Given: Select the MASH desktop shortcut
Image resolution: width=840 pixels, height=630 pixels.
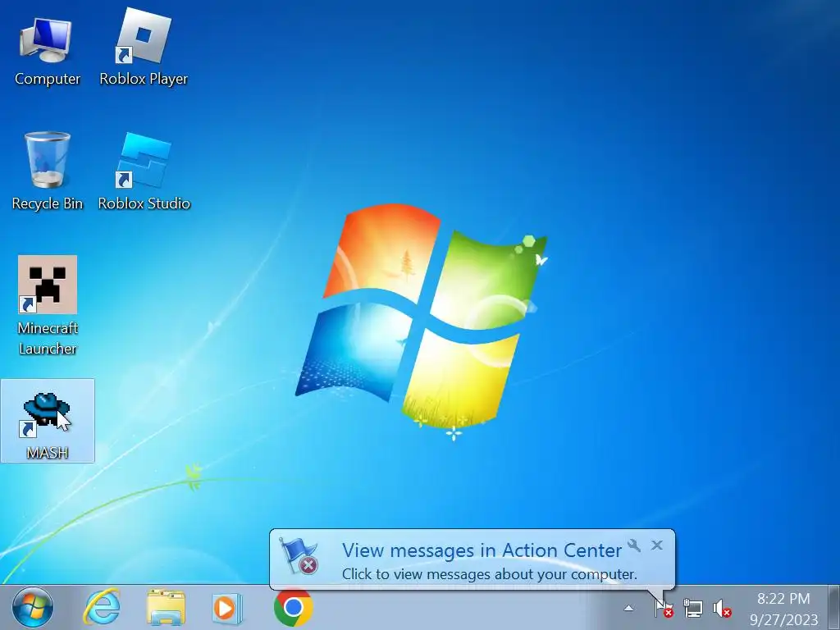Looking at the screenshot, I should coord(47,421).
